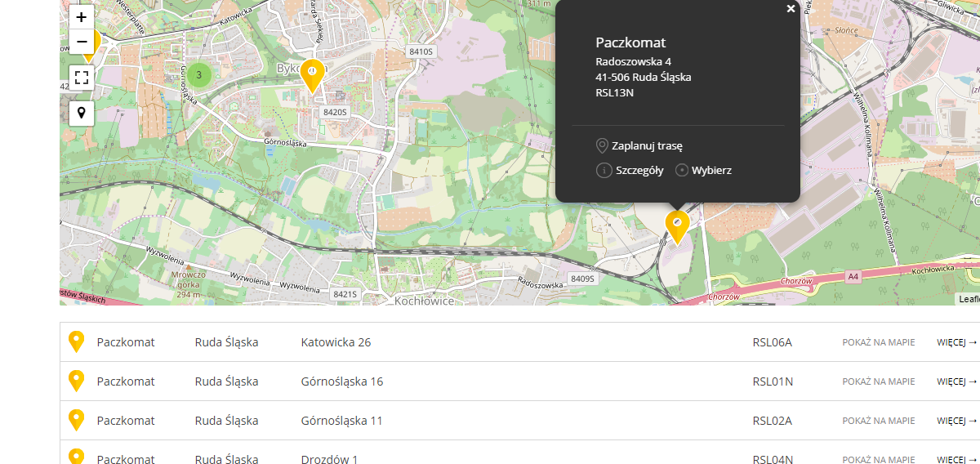The image size is (980, 464).
Task: Click the yellow pin below the popup
Action: pyautogui.click(x=677, y=225)
